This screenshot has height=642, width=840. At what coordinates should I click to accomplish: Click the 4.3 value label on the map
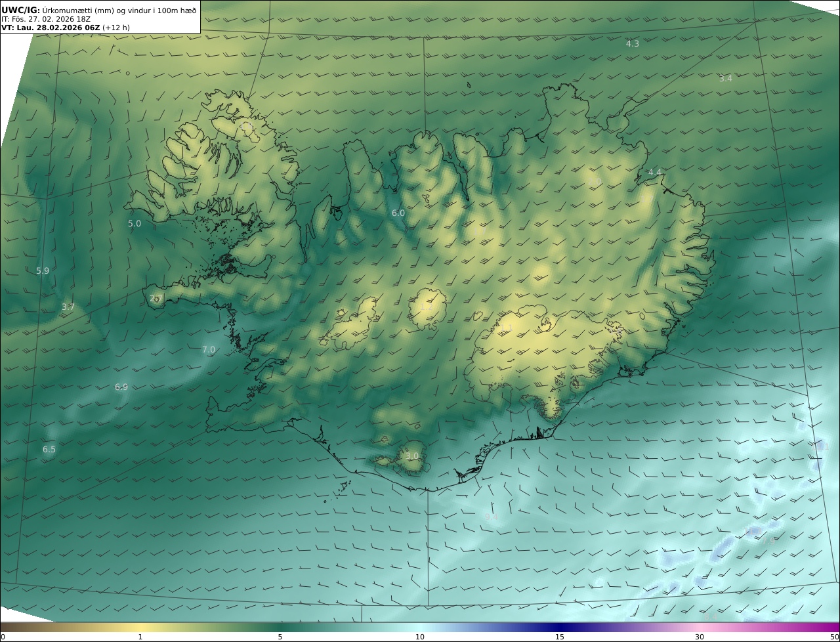click(x=632, y=43)
